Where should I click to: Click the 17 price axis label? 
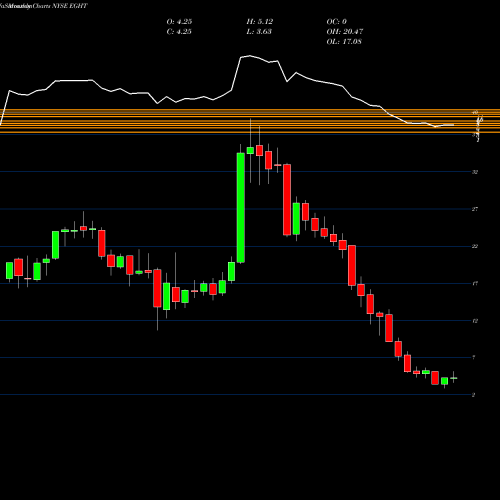coord(475,284)
